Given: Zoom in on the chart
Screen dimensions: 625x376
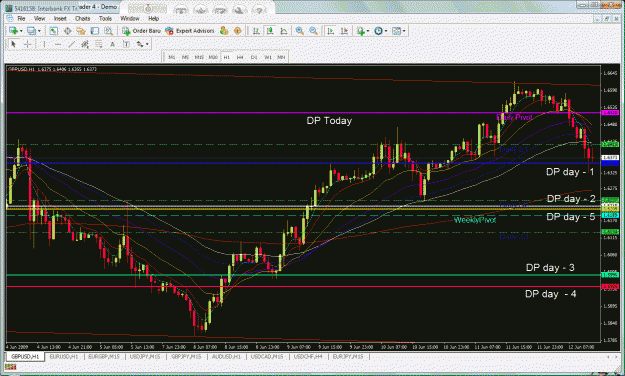Looking at the screenshot, I should (x=300, y=31).
